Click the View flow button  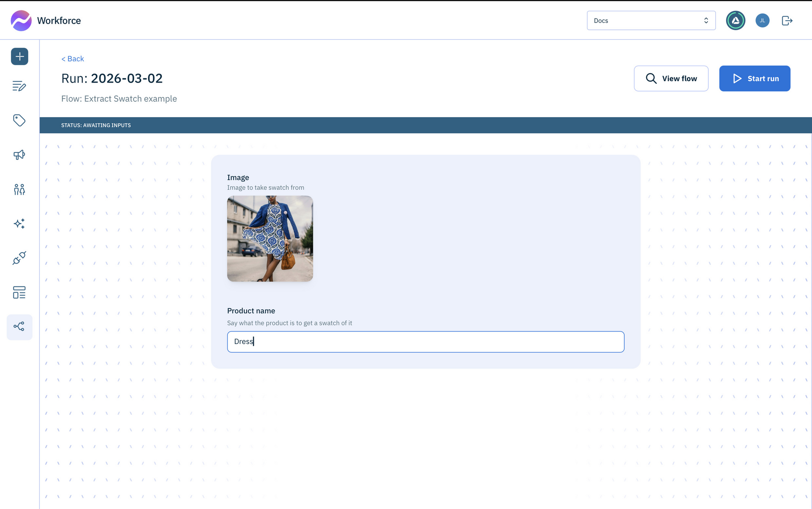pos(671,79)
